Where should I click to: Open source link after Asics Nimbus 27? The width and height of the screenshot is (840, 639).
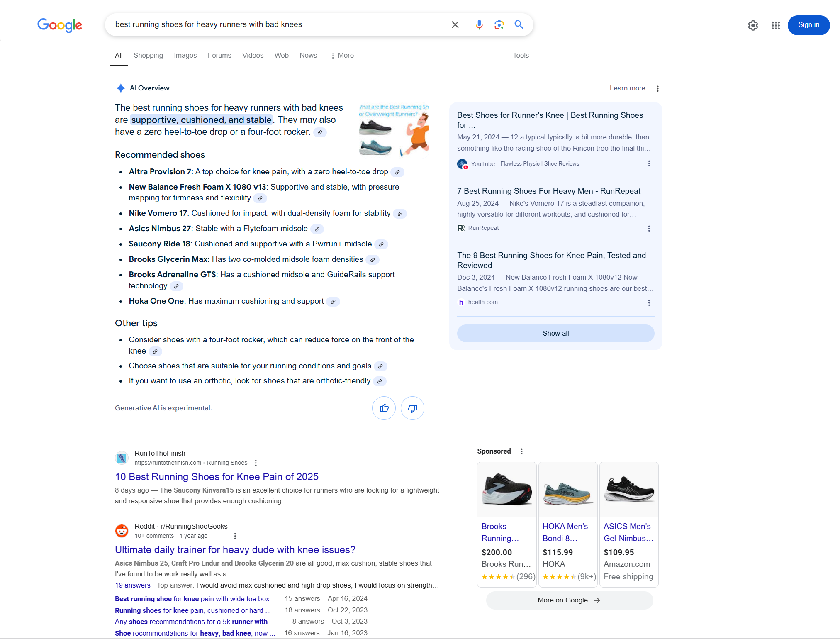click(x=317, y=229)
